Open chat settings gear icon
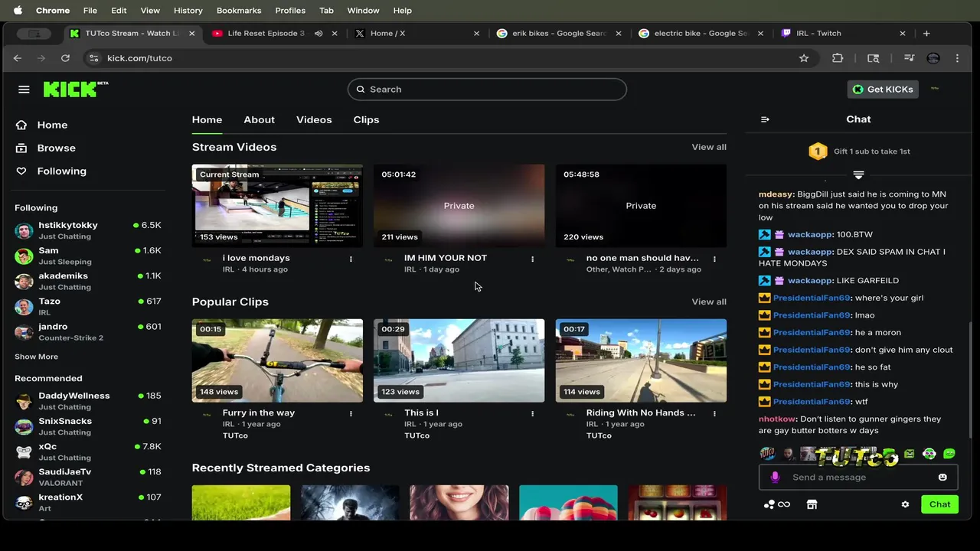The image size is (980, 551). (905, 504)
